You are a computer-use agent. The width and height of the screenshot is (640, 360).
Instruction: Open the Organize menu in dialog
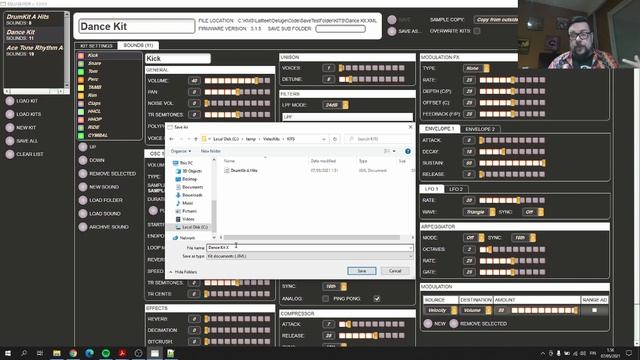point(181,151)
